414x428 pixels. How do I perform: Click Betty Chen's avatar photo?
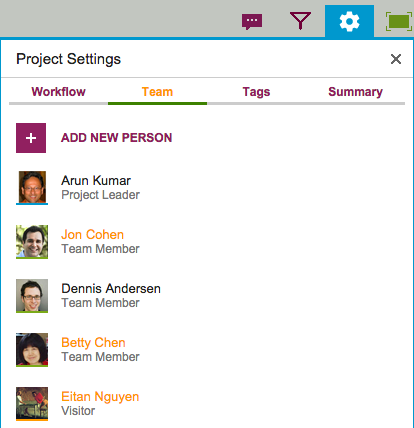pos(32,350)
